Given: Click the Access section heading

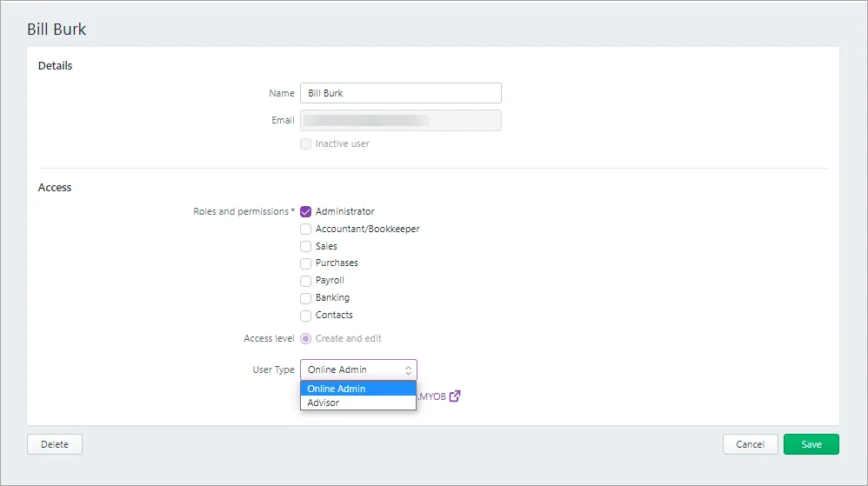Looking at the screenshot, I should 55,188.
